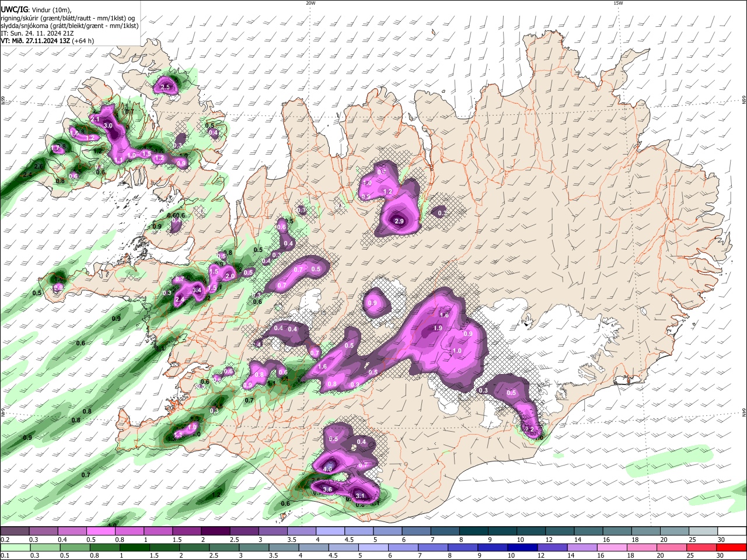
Task: Pick the white 30 swatch in top legend row
Action: [x=732, y=531]
